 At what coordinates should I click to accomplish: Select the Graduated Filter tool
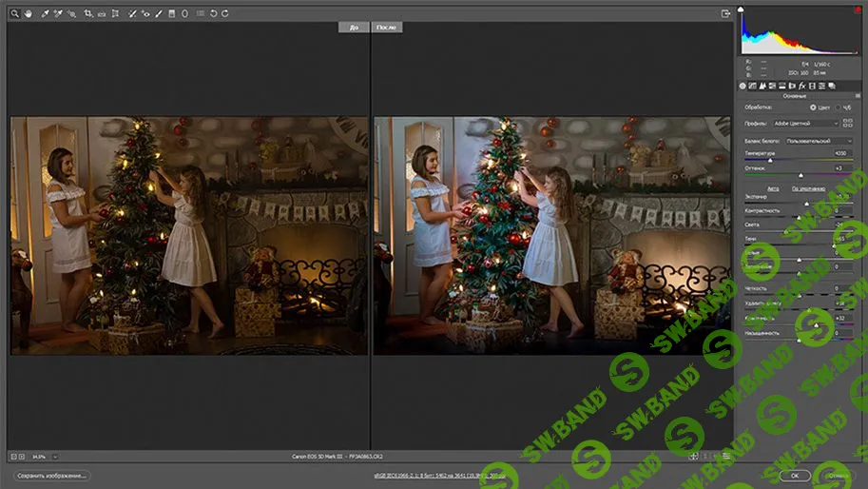[172, 13]
